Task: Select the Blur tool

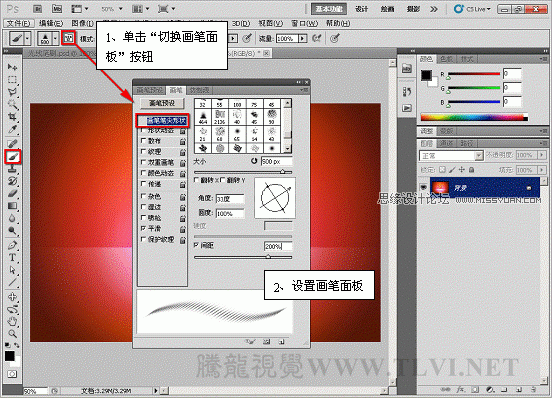Action: pos(12,219)
